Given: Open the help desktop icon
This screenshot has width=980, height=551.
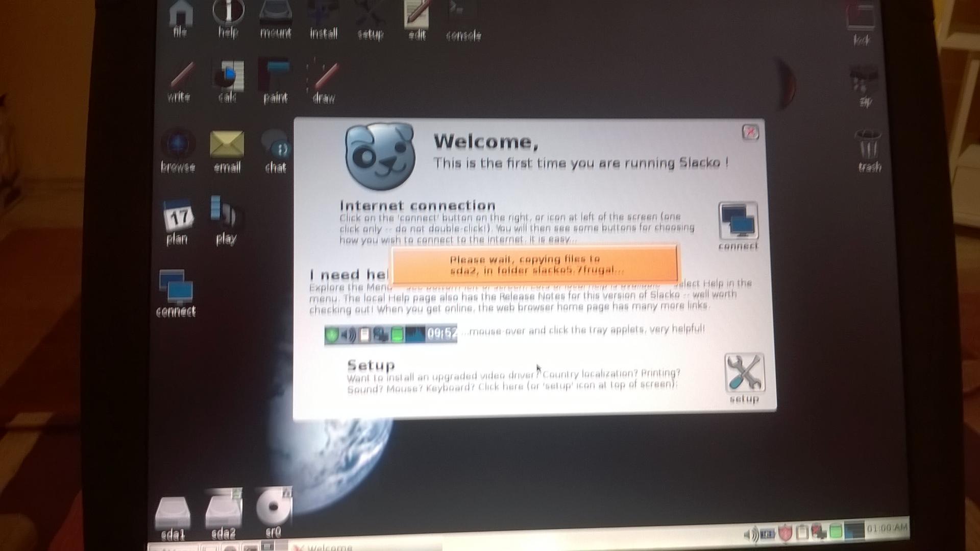Looking at the screenshot, I should 228,18.
